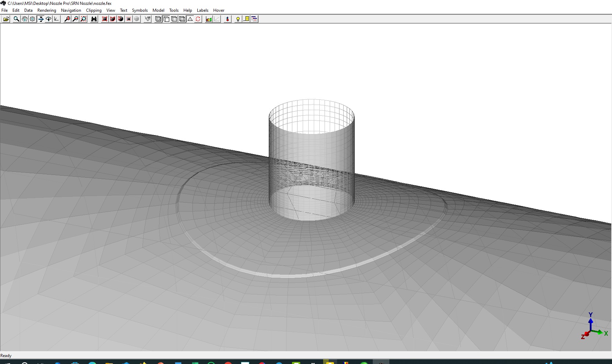Toggle the triangle mesh display button
The width and height of the screenshot is (612, 364).
click(190, 19)
